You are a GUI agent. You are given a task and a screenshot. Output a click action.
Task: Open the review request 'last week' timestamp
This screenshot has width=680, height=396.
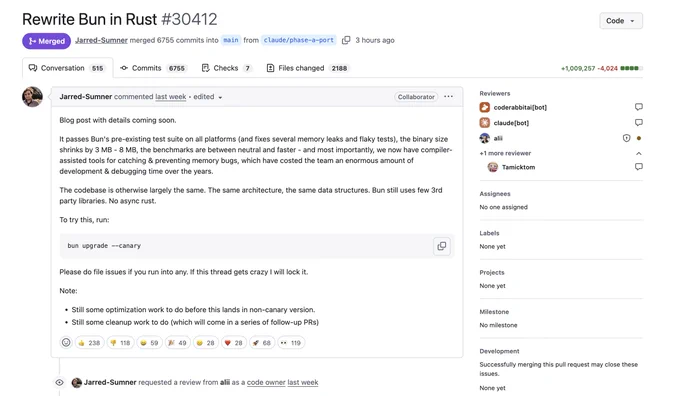[x=303, y=382]
